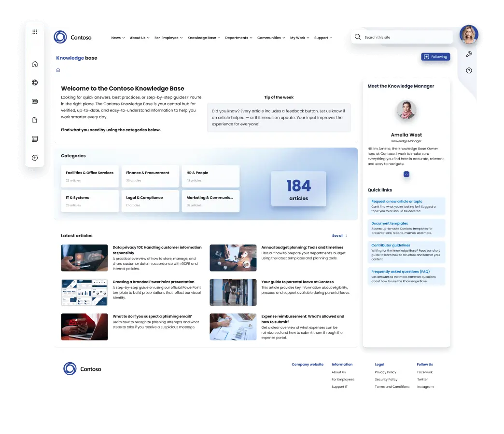The image size is (504, 434).
Task: Open the My Work menu
Action: 299,38
